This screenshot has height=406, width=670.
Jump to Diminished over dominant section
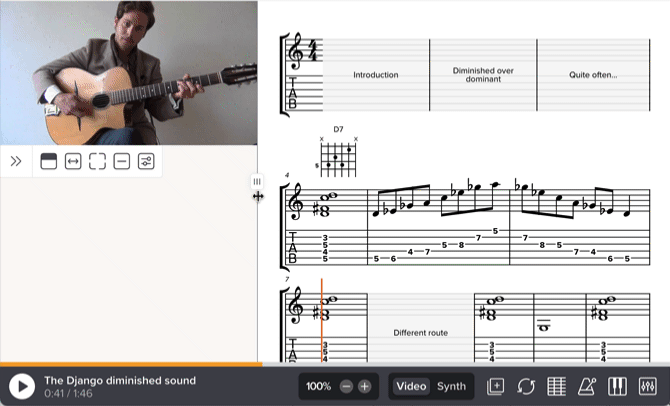tap(483, 75)
